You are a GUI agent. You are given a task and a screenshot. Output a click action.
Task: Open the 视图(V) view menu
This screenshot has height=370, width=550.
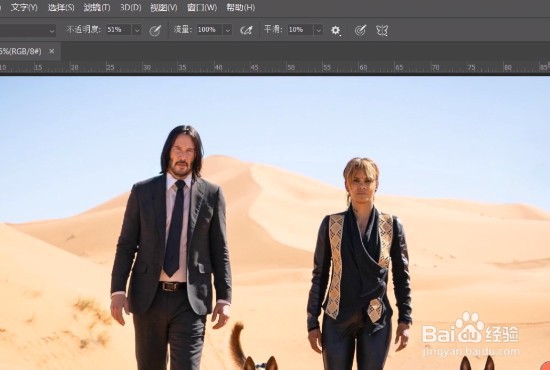pos(163,7)
